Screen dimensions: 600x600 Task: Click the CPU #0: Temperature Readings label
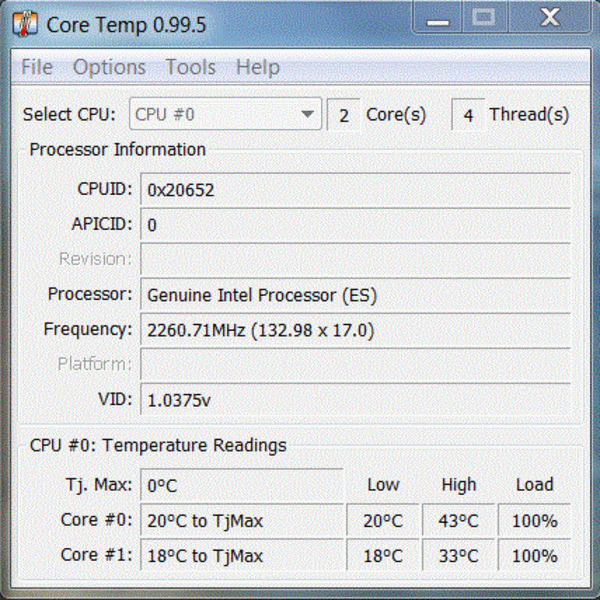(x=158, y=445)
